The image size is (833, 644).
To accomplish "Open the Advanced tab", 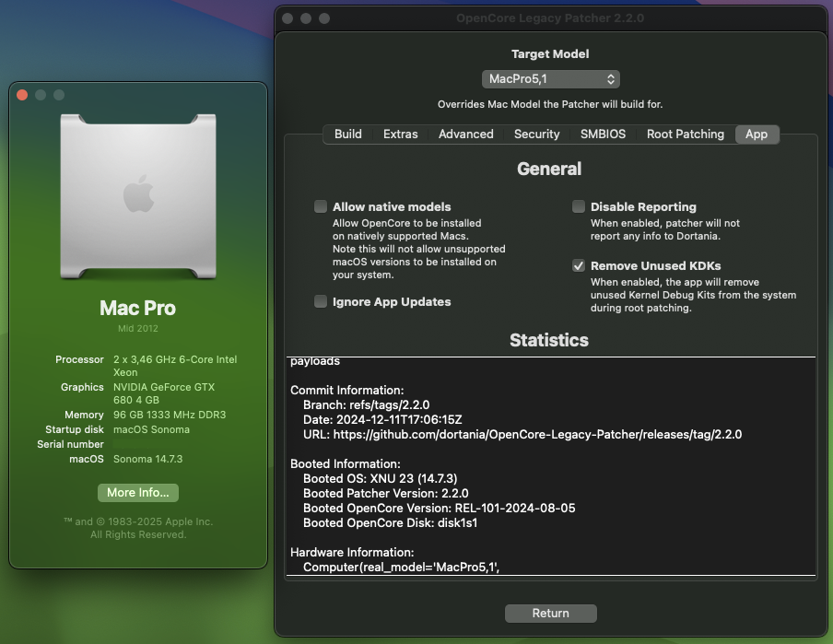I will (466, 134).
